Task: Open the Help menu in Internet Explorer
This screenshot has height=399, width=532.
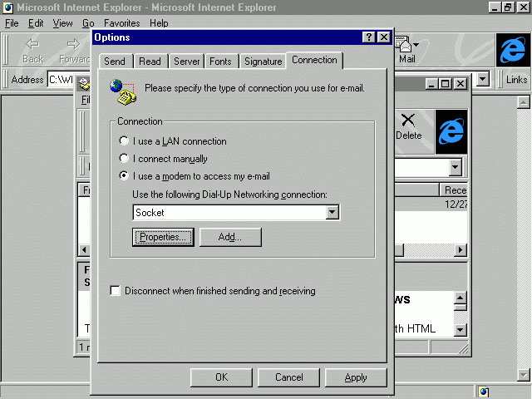Action: 159,23
